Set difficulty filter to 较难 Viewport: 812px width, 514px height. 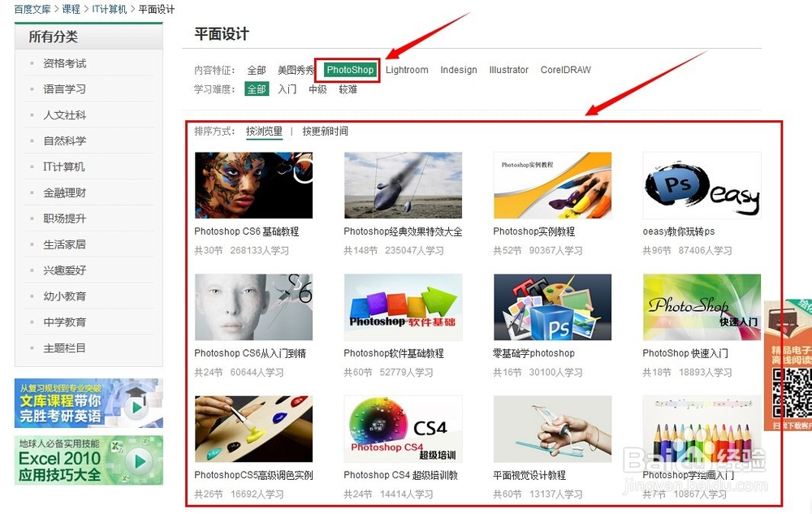pos(348,89)
